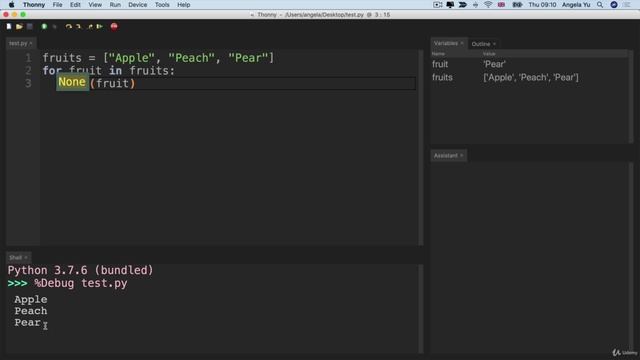640x360 pixels.
Task: Open the Run menu
Action: point(115,5)
